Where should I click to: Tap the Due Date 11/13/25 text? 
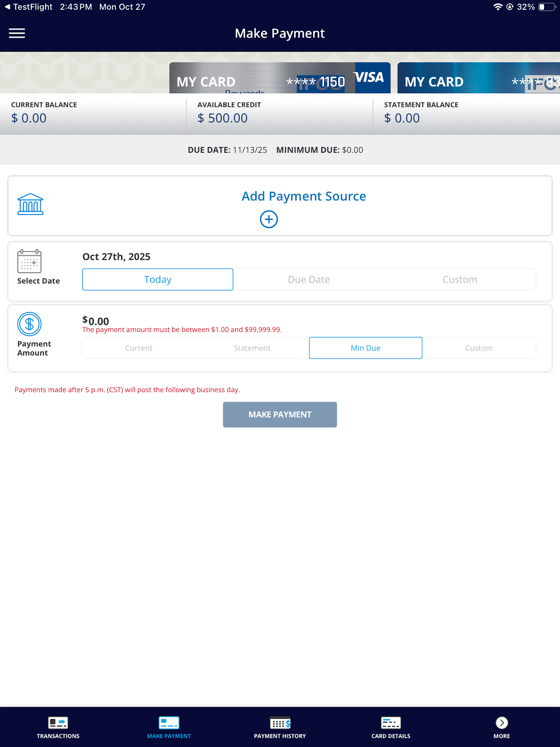[x=227, y=150]
